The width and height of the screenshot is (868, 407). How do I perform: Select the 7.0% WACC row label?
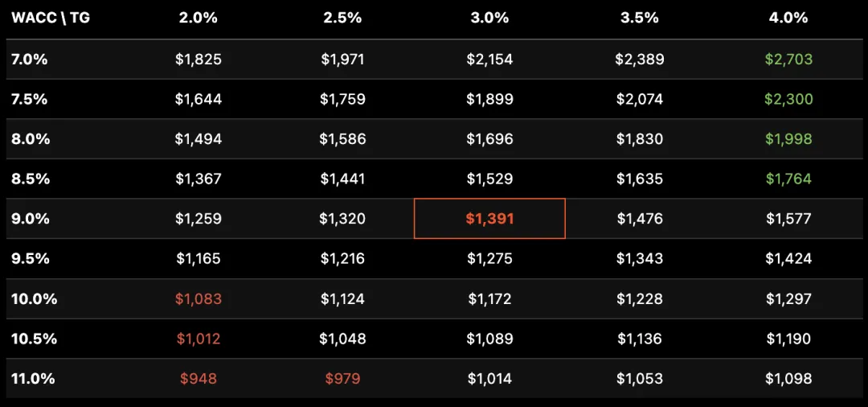30,59
